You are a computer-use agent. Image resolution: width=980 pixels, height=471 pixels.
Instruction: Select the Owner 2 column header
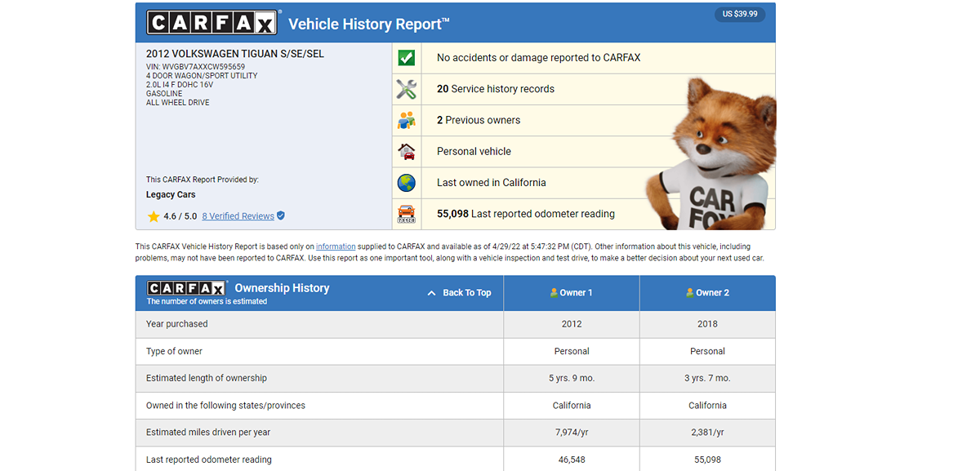point(707,293)
